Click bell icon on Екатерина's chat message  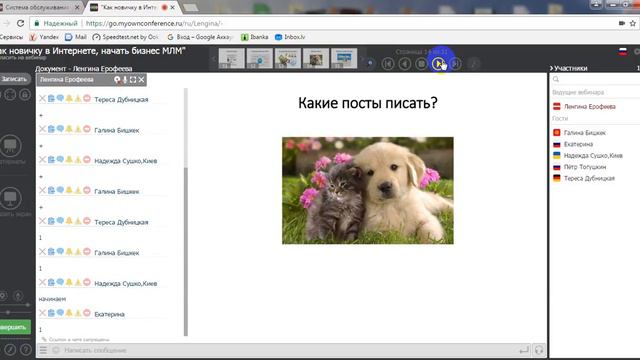[x=69, y=313]
